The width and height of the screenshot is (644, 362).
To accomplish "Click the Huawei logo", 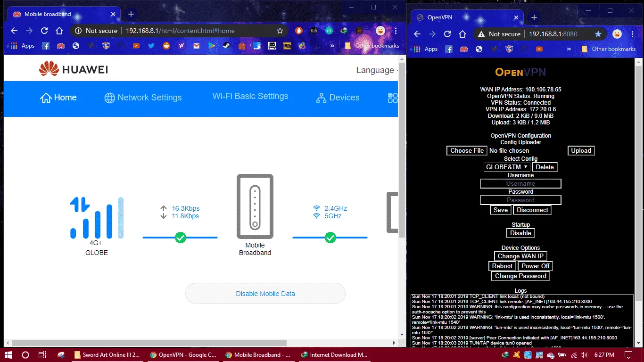I will pyautogui.click(x=74, y=70).
